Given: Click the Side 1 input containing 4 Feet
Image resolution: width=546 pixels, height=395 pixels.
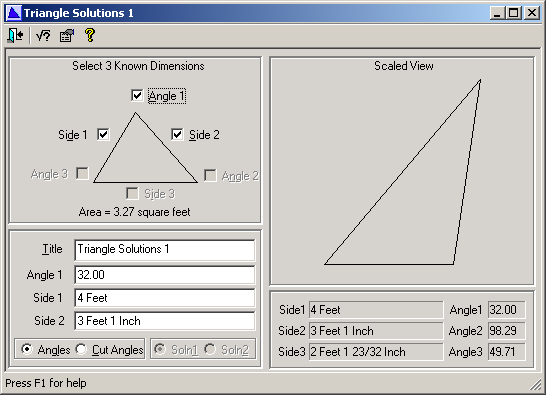Looking at the screenshot, I should (x=165, y=298).
